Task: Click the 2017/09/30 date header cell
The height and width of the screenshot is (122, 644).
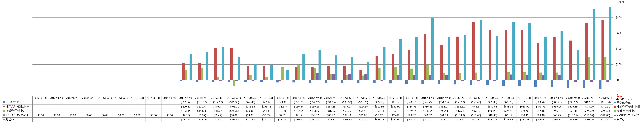Action: coord(379,98)
